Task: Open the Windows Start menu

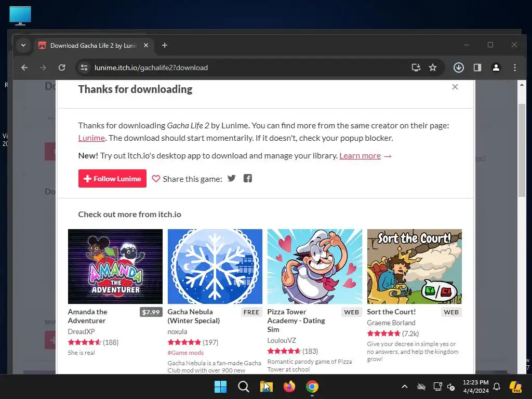Action: click(x=220, y=387)
